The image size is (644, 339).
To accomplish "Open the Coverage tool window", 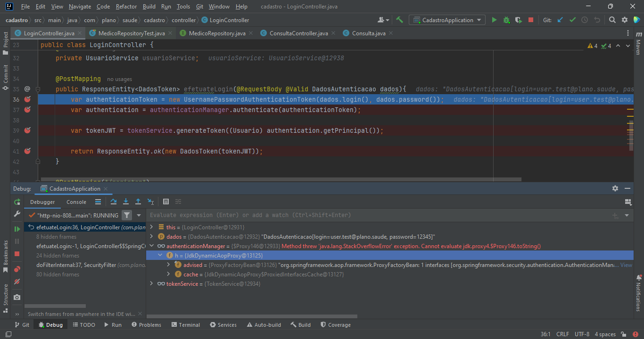I will 335,325.
